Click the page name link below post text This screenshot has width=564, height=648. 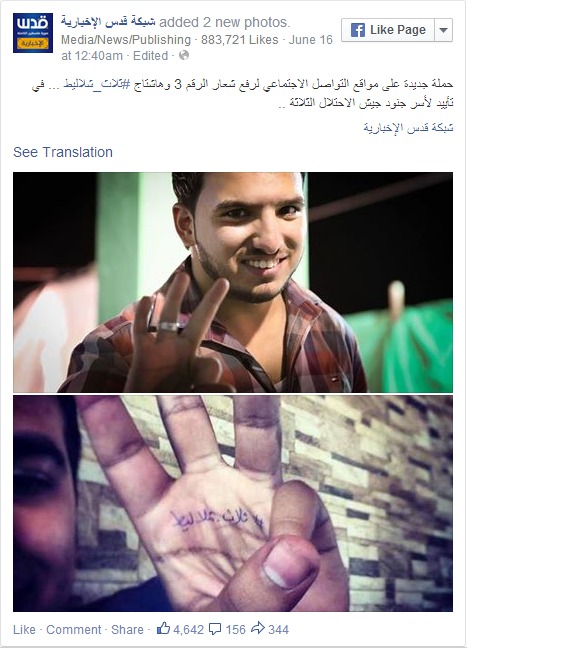pyautogui.click(x=408, y=128)
